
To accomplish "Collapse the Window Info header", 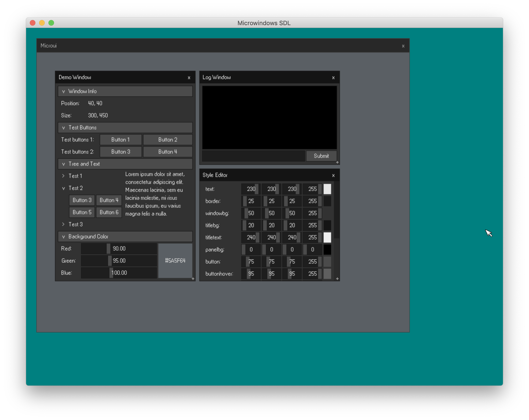I will 125,91.
